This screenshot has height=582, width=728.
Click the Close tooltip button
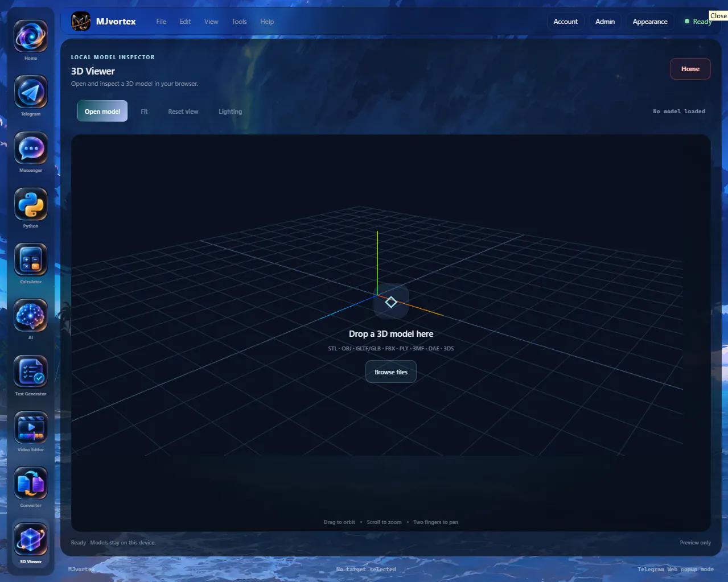click(718, 16)
